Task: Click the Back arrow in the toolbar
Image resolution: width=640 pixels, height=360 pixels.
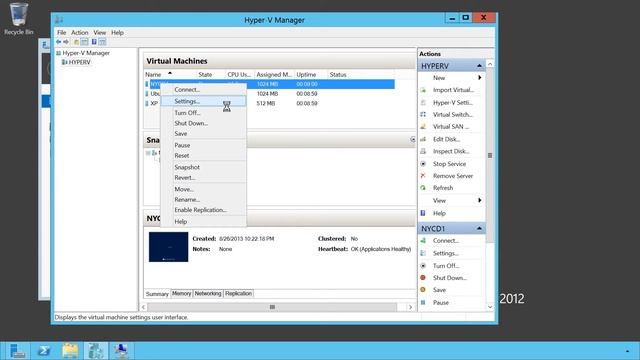Action: coord(58,42)
